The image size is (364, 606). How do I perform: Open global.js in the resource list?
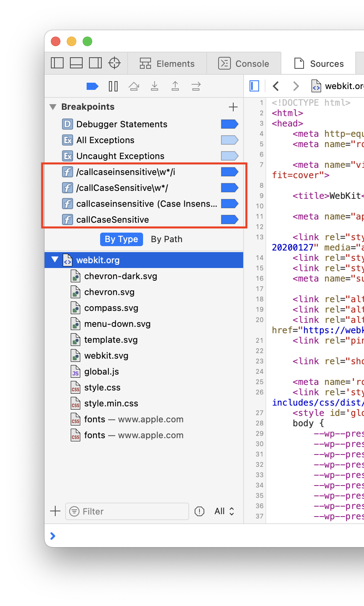(101, 372)
